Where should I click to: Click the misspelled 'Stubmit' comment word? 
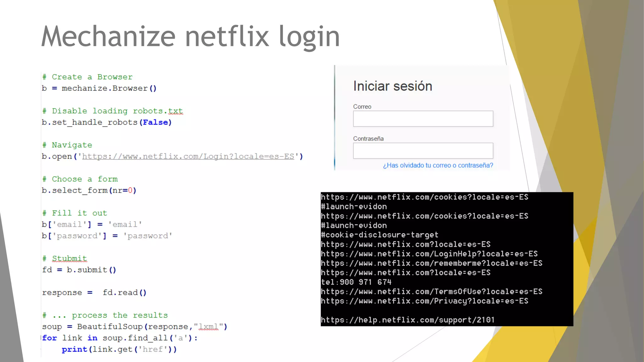click(69, 258)
